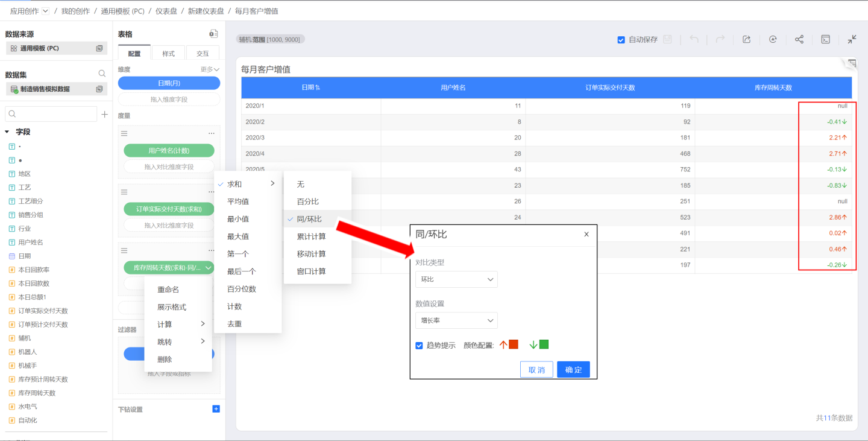Open the 对比类型 dropdown showing 环比
868x441 pixels.
pyautogui.click(x=456, y=279)
